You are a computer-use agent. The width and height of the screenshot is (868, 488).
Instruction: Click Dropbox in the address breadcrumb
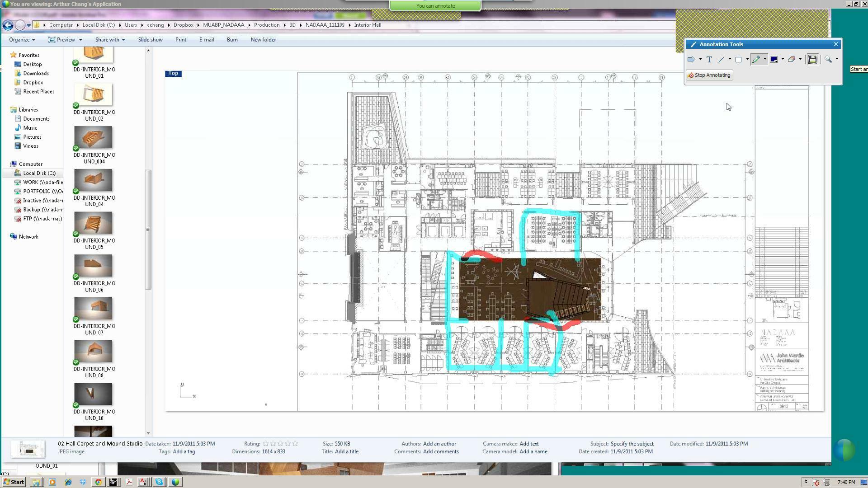pos(183,25)
